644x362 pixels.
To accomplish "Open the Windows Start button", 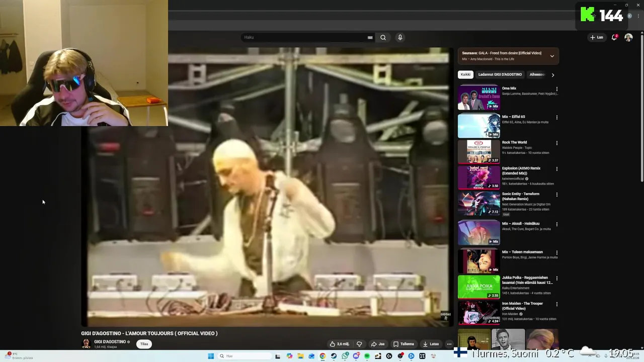I will 211,356.
